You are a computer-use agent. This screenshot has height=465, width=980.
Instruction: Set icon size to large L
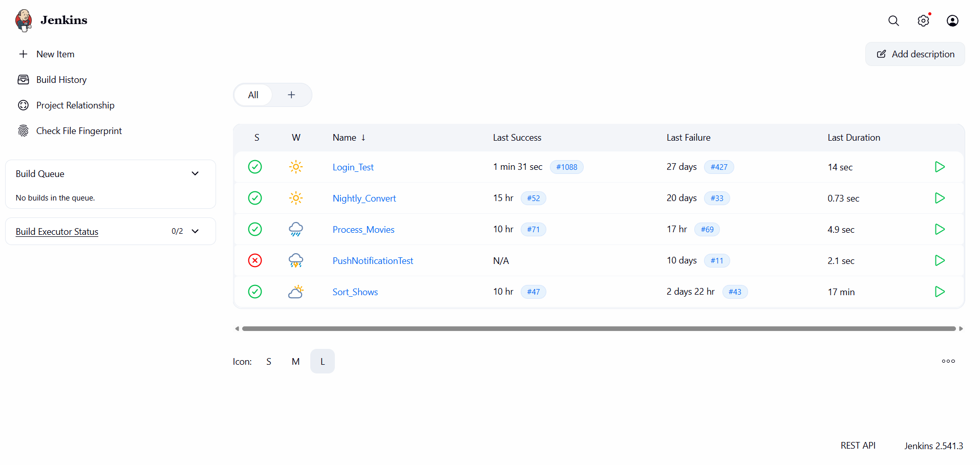(323, 362)
